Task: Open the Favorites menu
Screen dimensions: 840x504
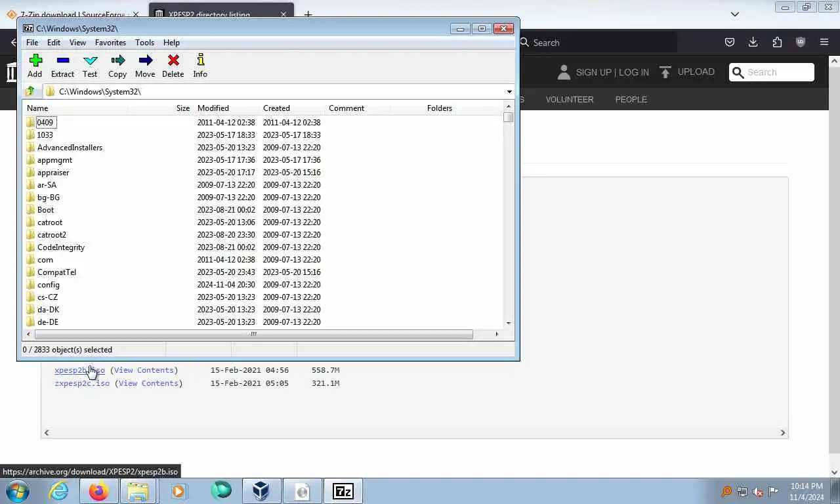Action: 110,43
